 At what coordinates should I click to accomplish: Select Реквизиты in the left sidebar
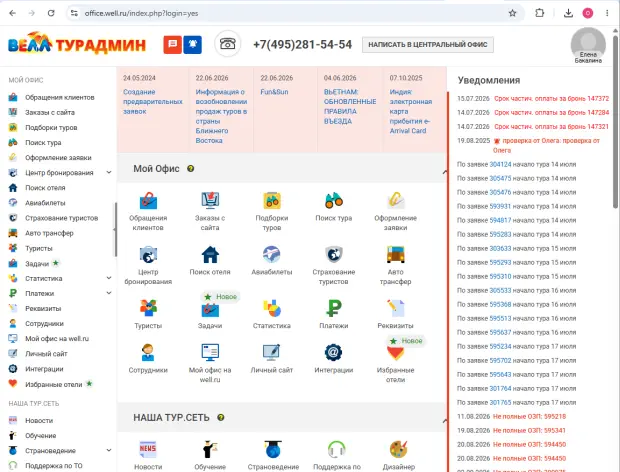43,308
